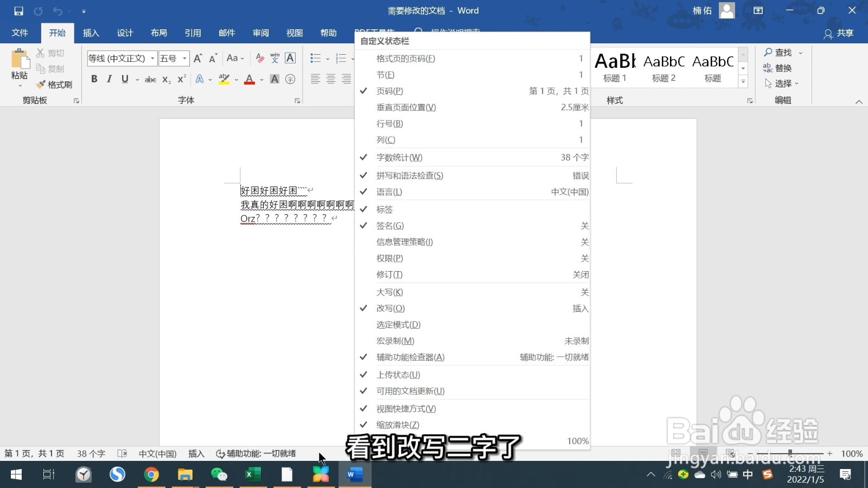Apply the 标题 1 style
Screen dimensions: 868x488
pos(615,67)
